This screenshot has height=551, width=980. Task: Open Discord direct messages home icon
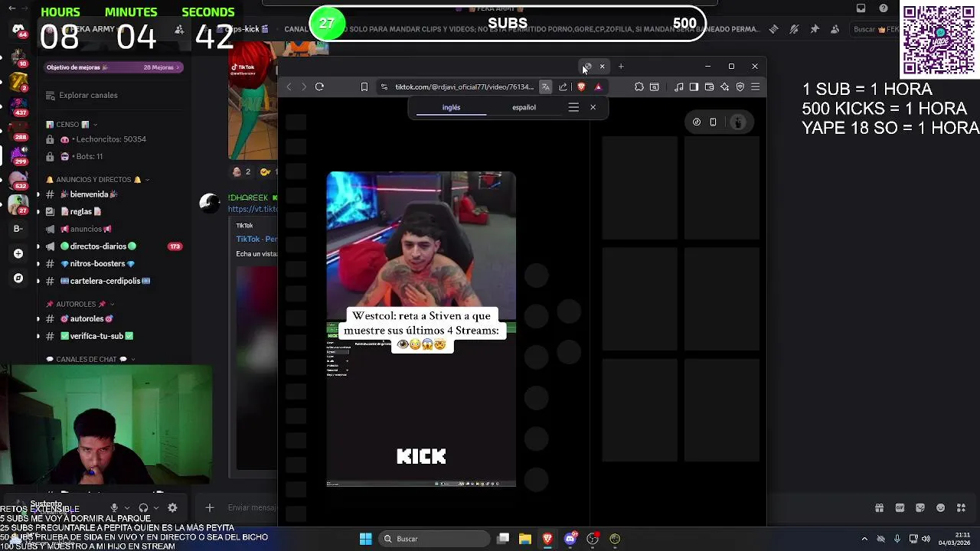(x=18, y=31)
